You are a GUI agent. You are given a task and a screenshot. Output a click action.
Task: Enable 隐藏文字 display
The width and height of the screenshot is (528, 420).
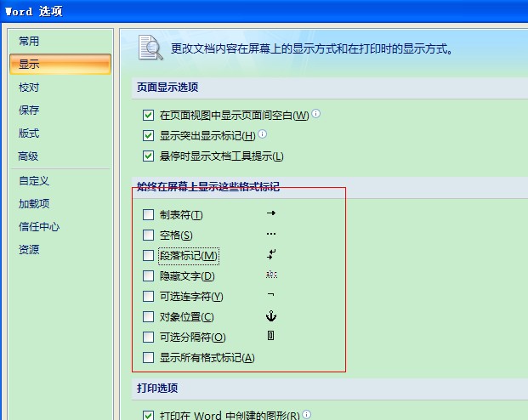148,275
